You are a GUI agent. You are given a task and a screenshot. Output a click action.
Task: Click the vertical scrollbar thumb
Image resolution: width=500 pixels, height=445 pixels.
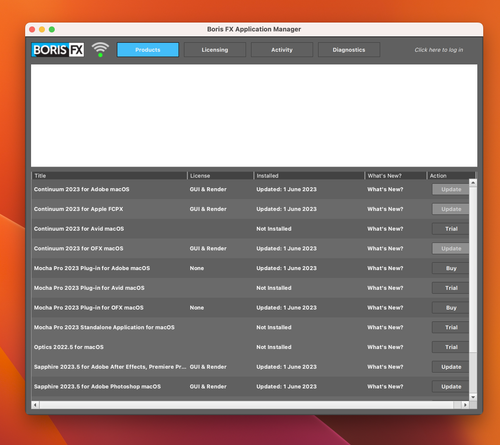[x=473, y=269]
